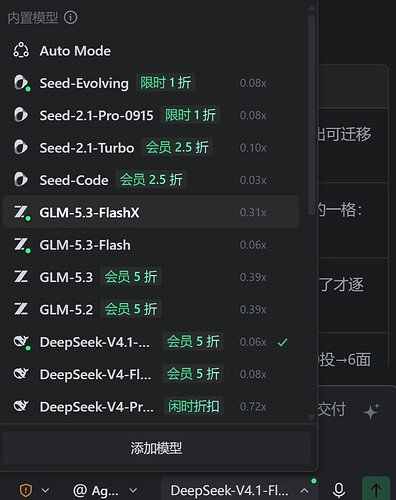Click the green send arrow button
Image resolution: width=396 pixels, height=500 pixels.
(x=376, y=489)
